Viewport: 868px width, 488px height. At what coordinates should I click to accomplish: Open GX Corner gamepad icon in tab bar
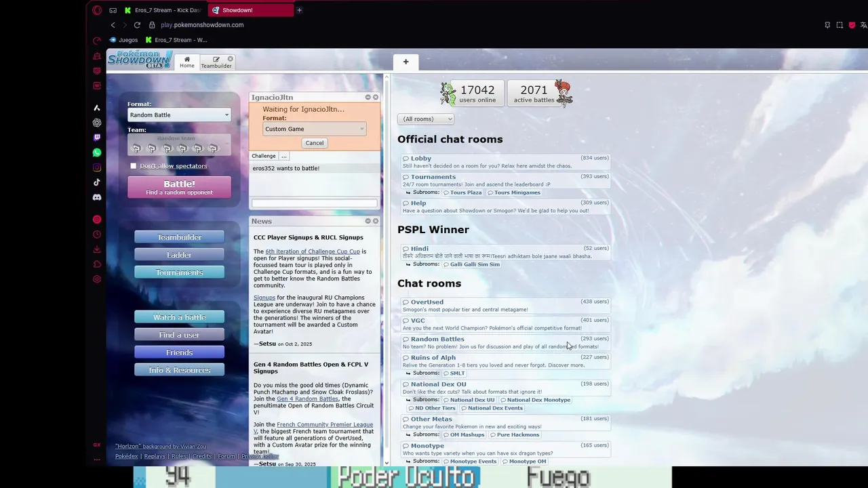(113, 10)
